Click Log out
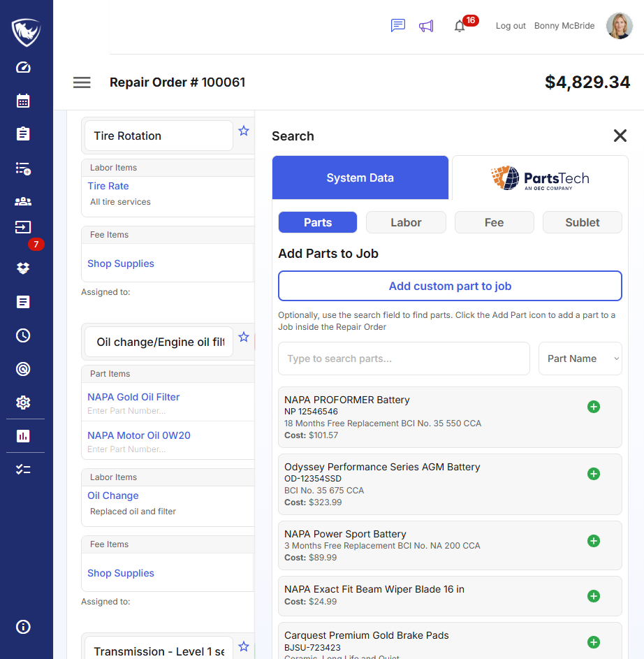The width and height of the screenshot is (644, 659). tap(511, 26)
